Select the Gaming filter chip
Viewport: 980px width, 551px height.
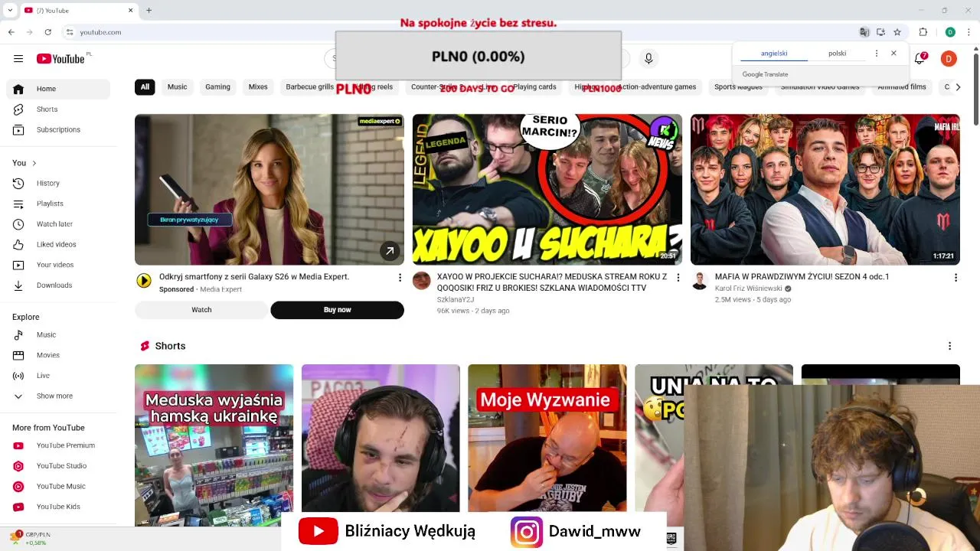217,87
